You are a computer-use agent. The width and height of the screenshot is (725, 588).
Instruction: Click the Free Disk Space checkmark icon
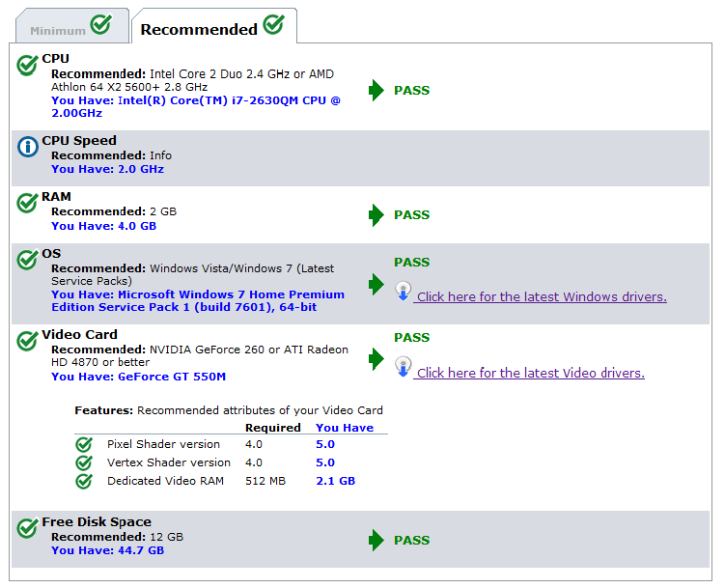[x=27, y=528]
